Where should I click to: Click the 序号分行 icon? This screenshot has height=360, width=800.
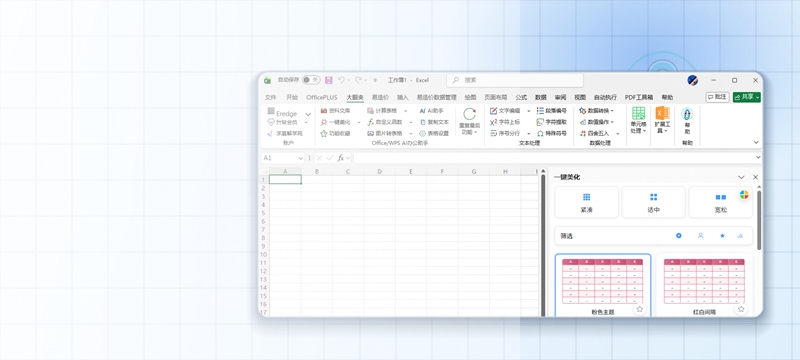(x=493, y=134)
